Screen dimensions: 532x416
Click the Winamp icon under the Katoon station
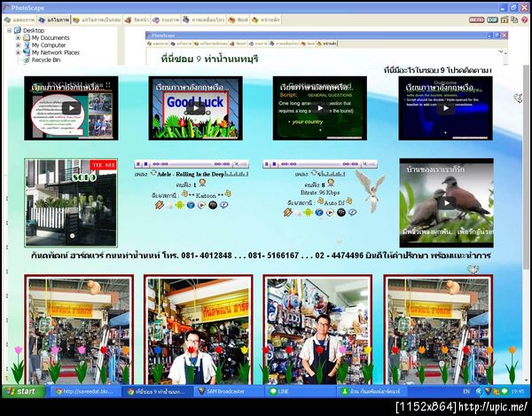160,205
